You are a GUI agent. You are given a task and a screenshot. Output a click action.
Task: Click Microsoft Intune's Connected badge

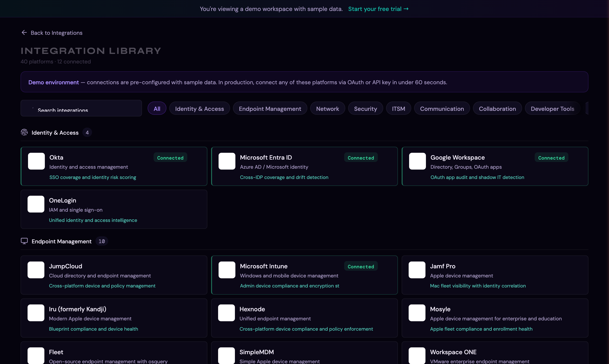coord(361,266)
